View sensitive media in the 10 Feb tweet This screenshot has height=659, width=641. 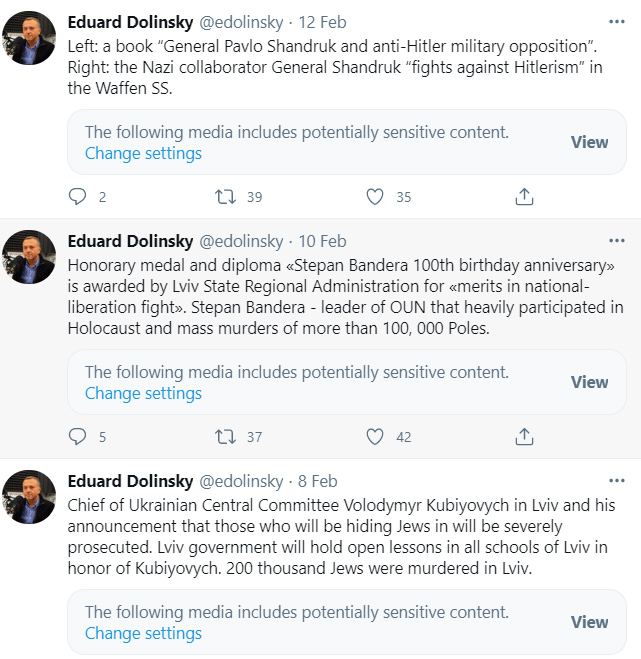pyautogui.click(x=589, y=382)
